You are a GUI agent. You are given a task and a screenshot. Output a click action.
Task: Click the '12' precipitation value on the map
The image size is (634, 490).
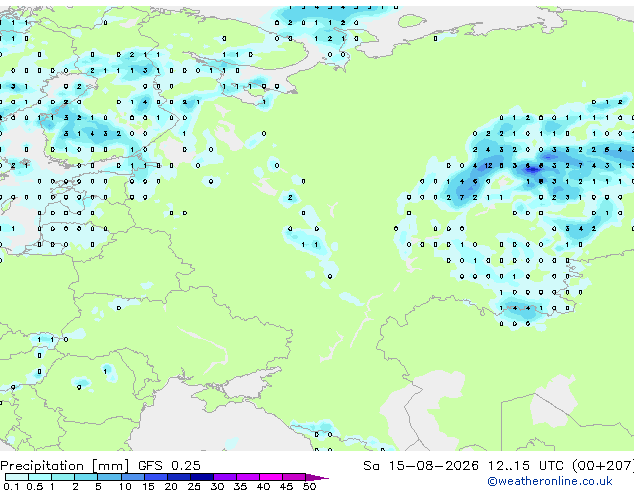pos(488,165)
